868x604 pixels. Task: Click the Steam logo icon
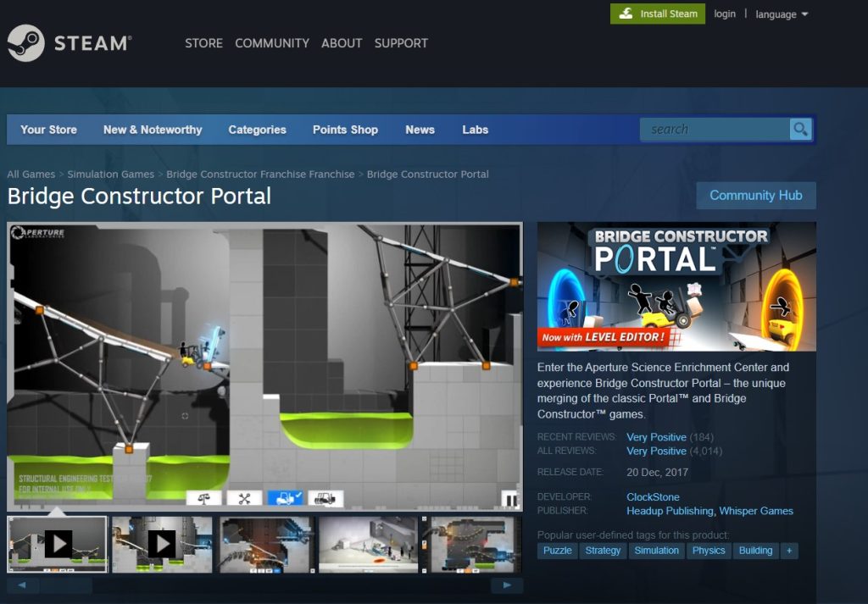[x=25, y=42]
